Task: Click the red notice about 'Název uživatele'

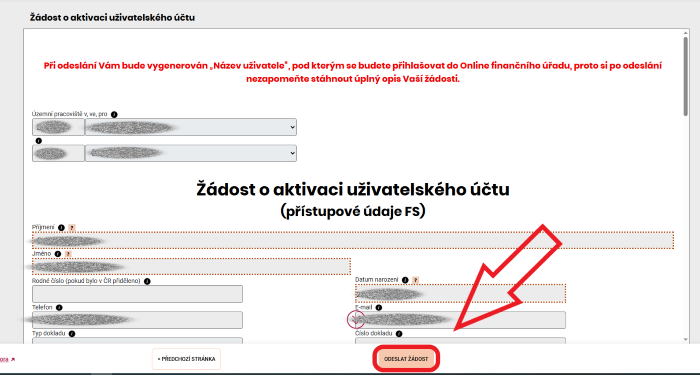Action: 353,72
